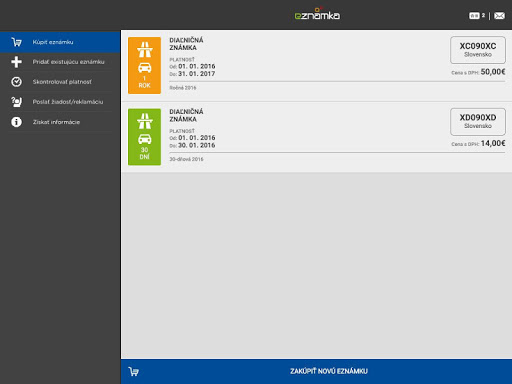Open Poslať žiadosť/reklamáciu menu item

(60, 102)
